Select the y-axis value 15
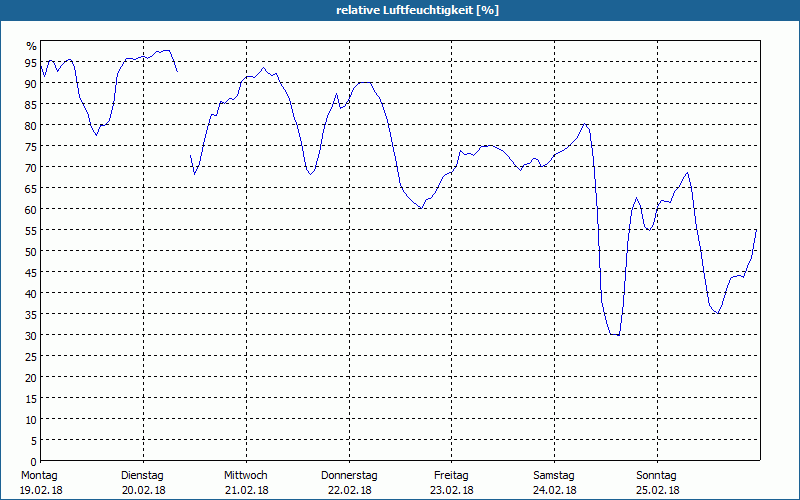Screen dimensions: 800x500 31,399
